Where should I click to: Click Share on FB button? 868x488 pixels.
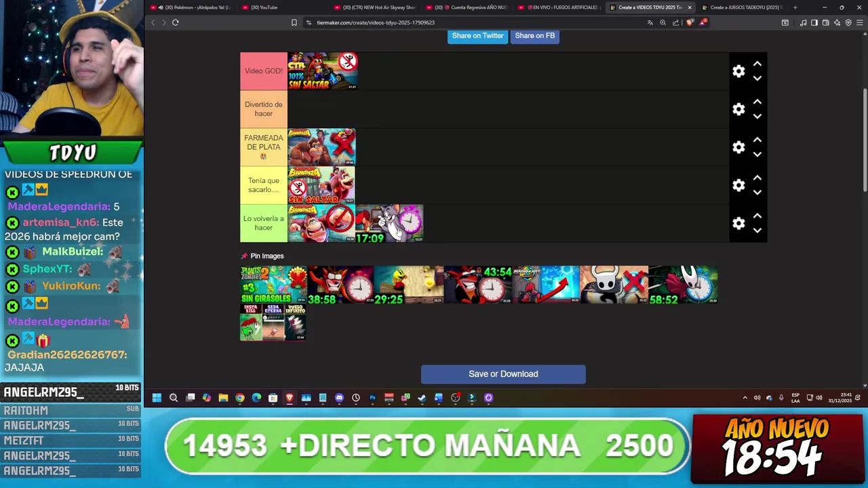534,36
